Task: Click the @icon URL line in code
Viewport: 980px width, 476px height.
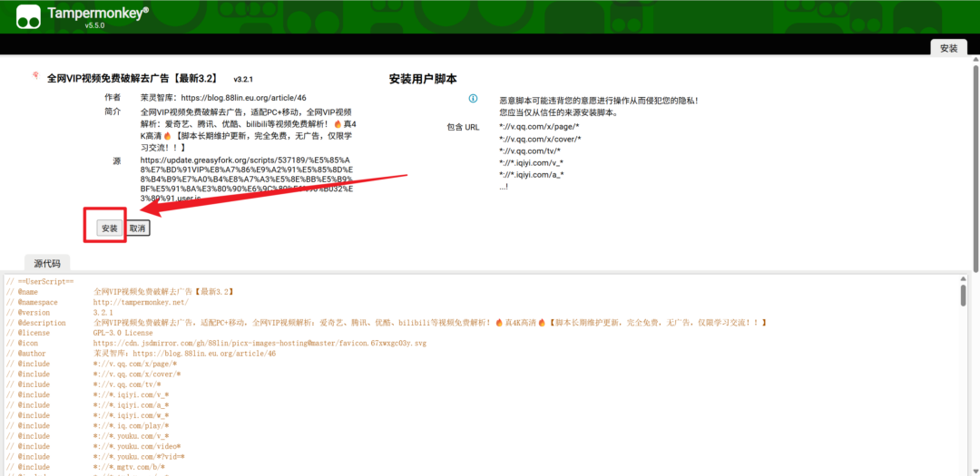Action: click(216, 343)
